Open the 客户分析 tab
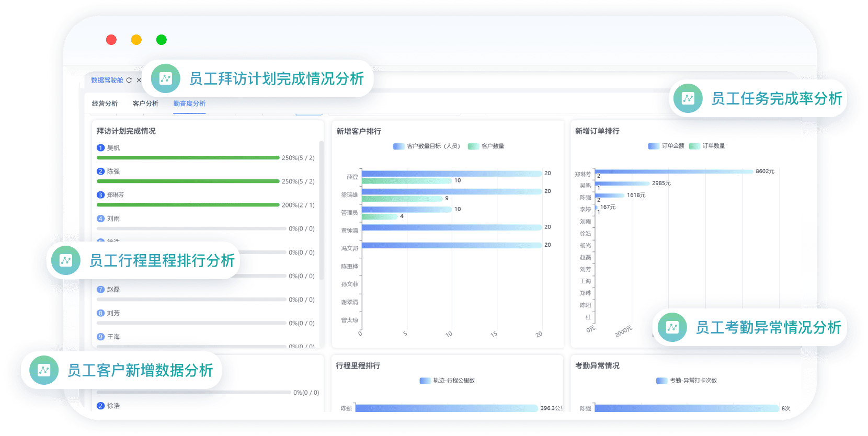This screenshot has width=868, height=436. pos(145,104)
